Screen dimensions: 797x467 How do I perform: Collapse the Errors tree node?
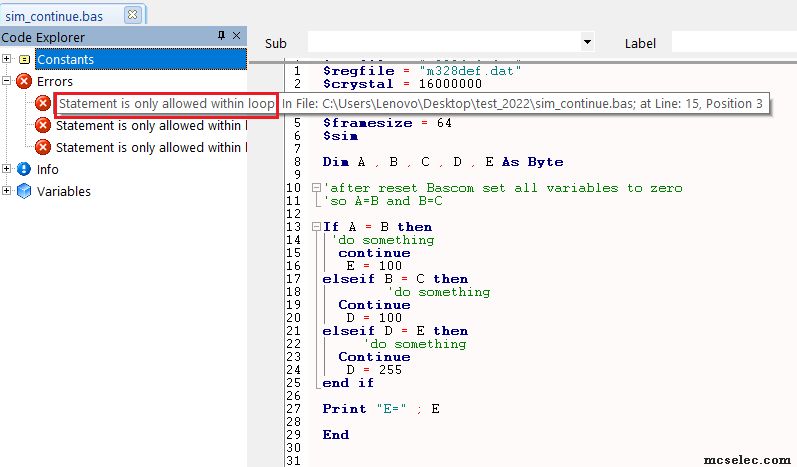pyautogui.click(x=6, y=81)
